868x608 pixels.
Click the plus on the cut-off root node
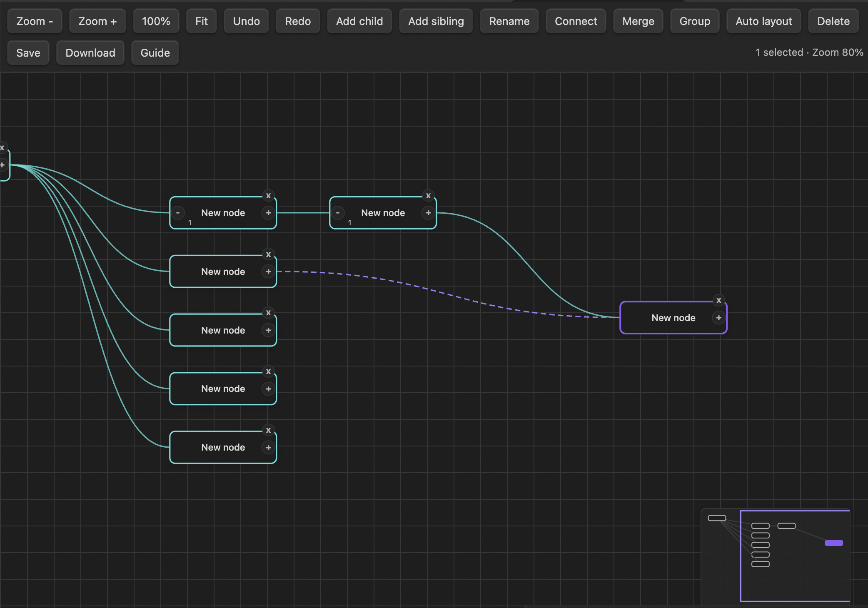tap(2, 165)
